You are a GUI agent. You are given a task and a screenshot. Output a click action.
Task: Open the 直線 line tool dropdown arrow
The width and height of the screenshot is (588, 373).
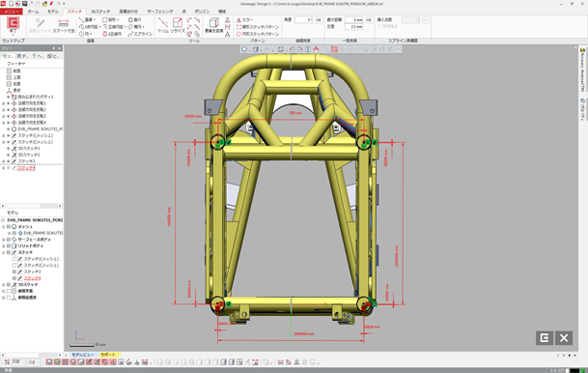tap(94, 19)
